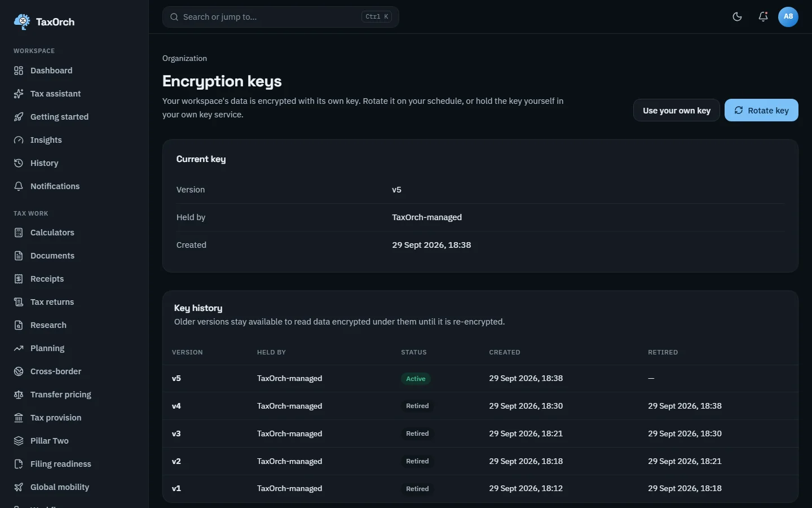Click the search or jump to field

tap(281, 17)
